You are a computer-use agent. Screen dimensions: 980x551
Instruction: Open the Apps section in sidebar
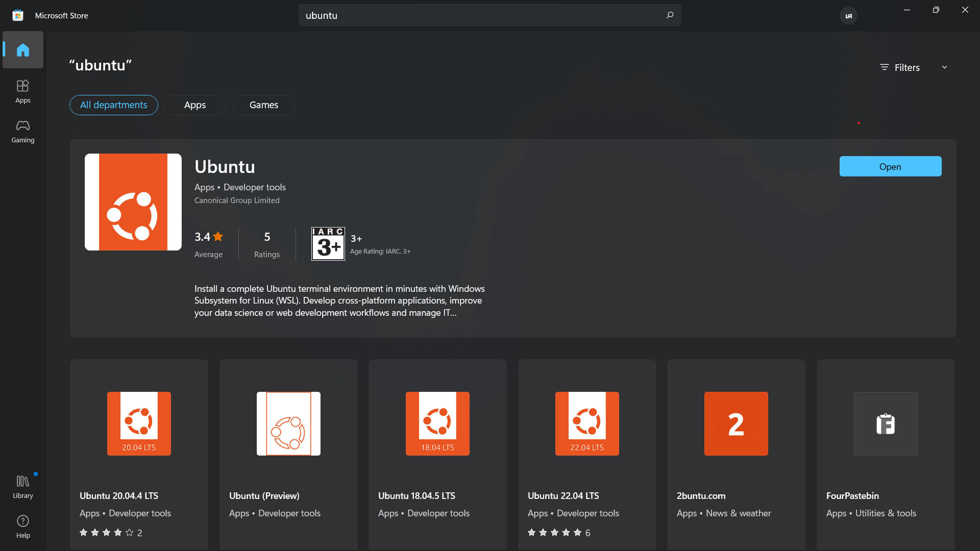[23, 92]
